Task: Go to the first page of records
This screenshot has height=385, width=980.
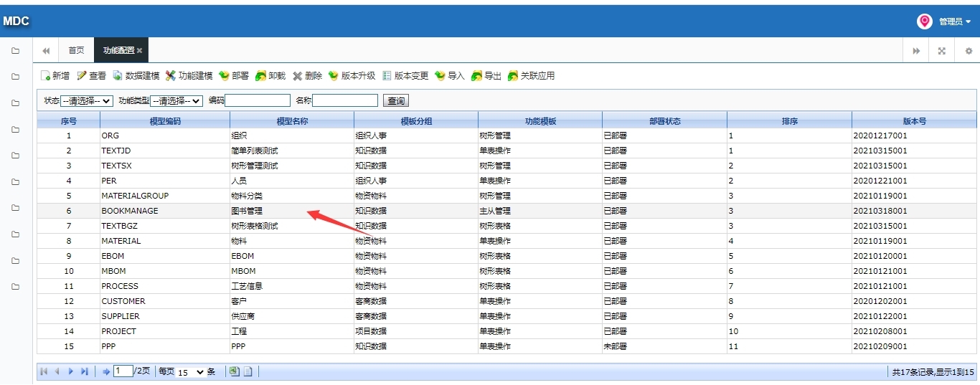Action: pyautogui.click(x=44, y=371)
